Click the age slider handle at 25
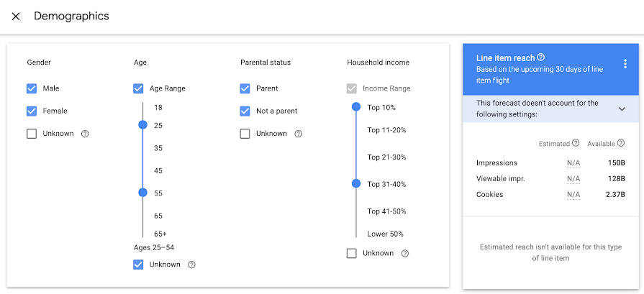 [142, 125]
